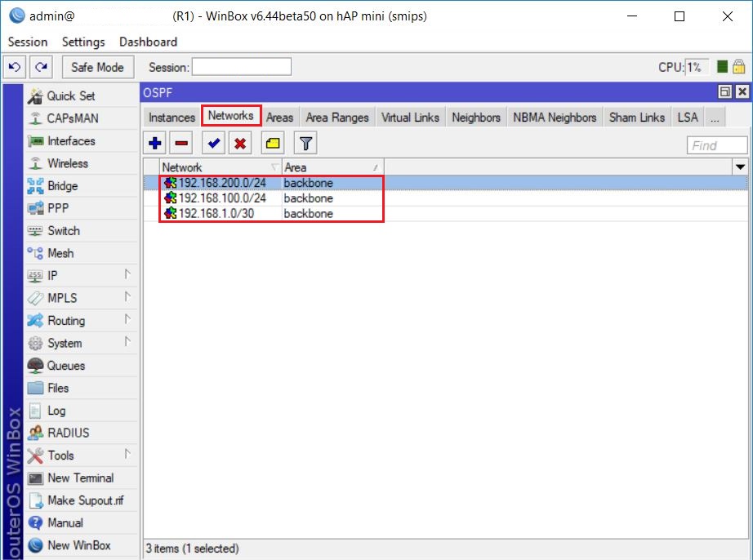Open the column chooser dropdown arrow

(x=740, y=167)
